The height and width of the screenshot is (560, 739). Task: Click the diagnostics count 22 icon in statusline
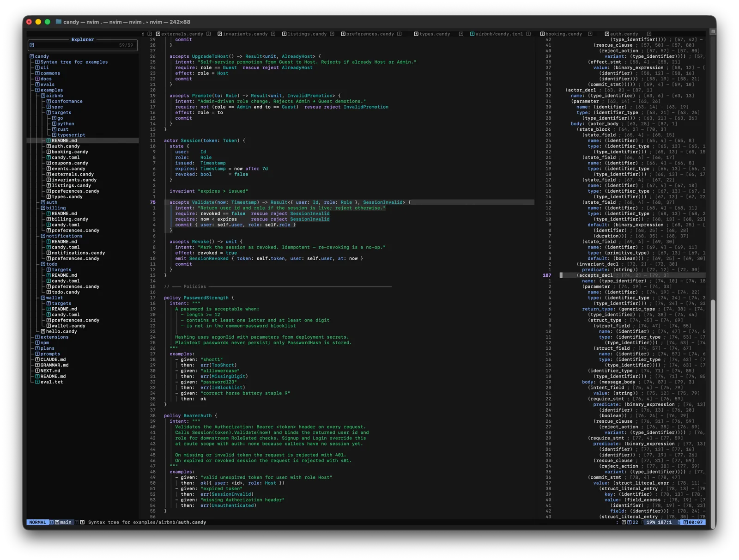tap(629, 522)
